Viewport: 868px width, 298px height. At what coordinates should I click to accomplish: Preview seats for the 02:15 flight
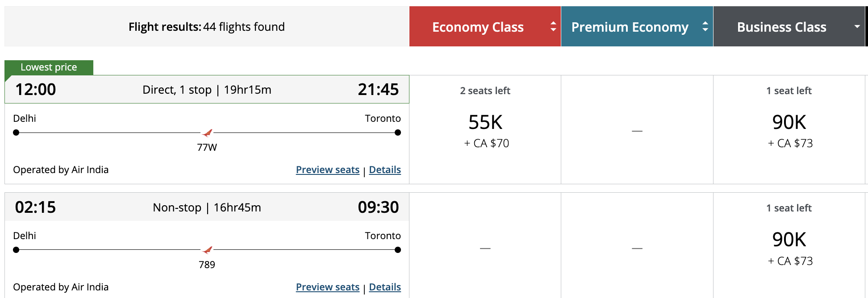pyautogui.click(x=327, y=287)
